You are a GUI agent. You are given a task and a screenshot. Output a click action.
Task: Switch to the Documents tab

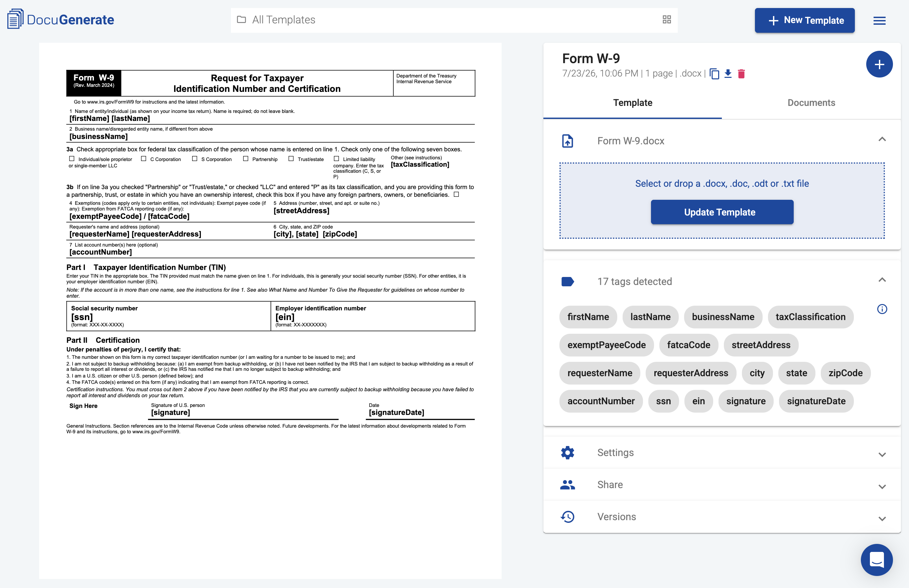click(811, 103)
